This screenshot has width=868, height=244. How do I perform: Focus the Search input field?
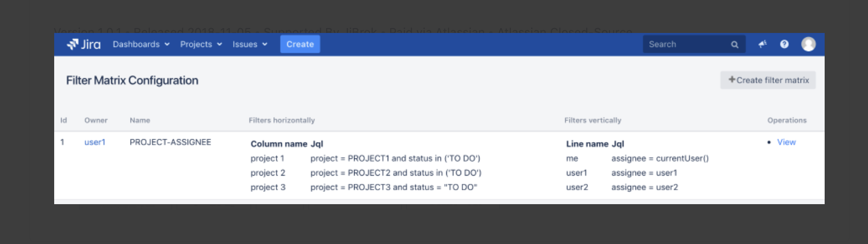coord(685,44)
